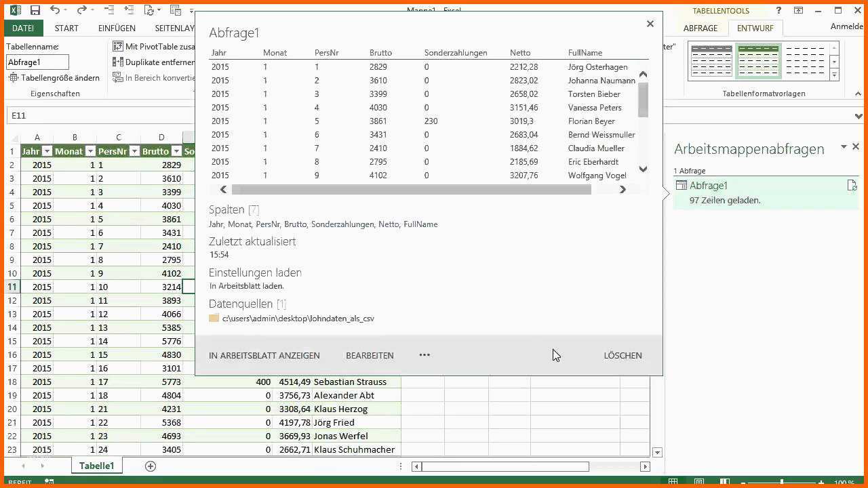Viewport: 868px width, 488px height.
Task: Add a new sheet with the plus icon
Action: [x=151, y=466]
